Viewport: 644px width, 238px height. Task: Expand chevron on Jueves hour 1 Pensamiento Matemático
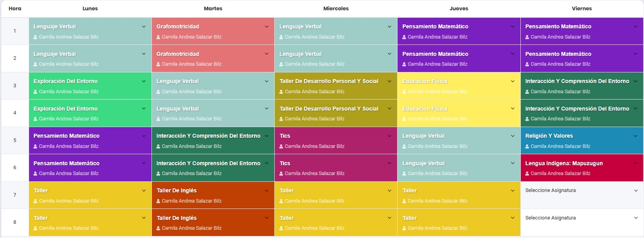[512, 27]
